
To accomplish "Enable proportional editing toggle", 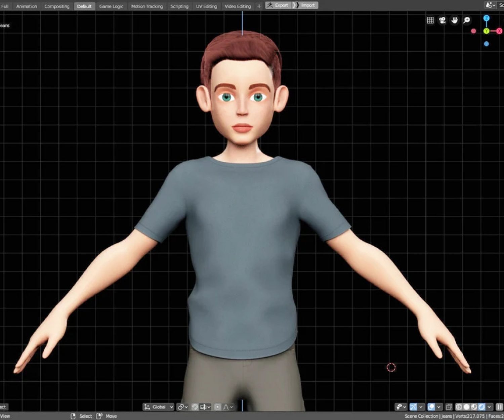I will (218, 407).
